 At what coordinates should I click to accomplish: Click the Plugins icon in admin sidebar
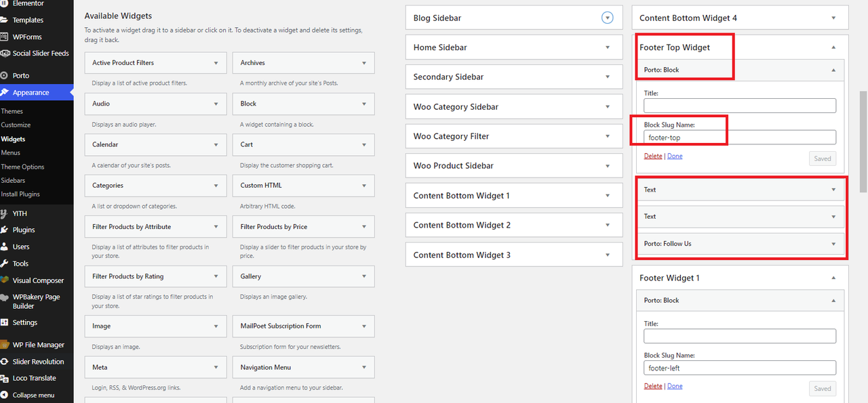pyautogui.click(x=5, y=230)
